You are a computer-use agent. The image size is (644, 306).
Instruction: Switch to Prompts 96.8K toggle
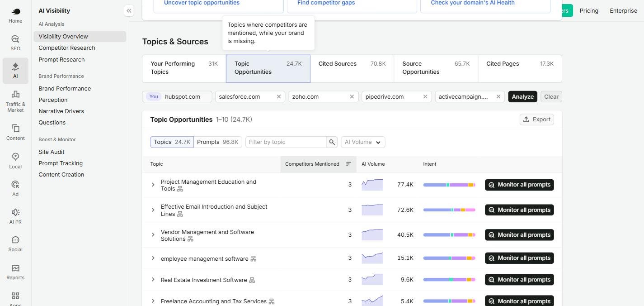coord(218,142)
